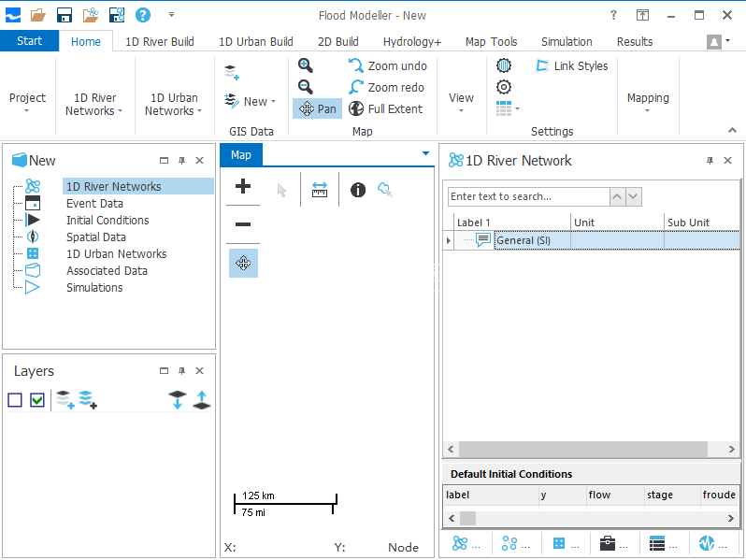
Task: Click the gear settings icon in ribbon
Action: tap(504, 87)
